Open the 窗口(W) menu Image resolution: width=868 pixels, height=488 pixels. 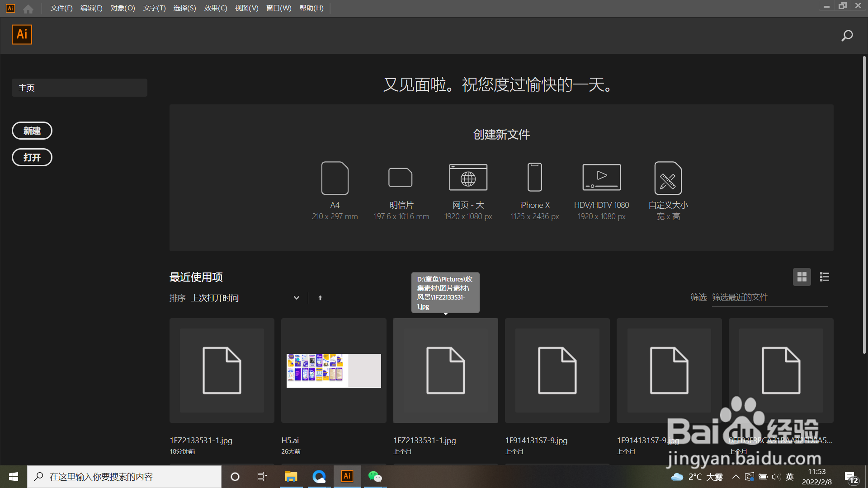pyautogui.click(x=278, y=8)
